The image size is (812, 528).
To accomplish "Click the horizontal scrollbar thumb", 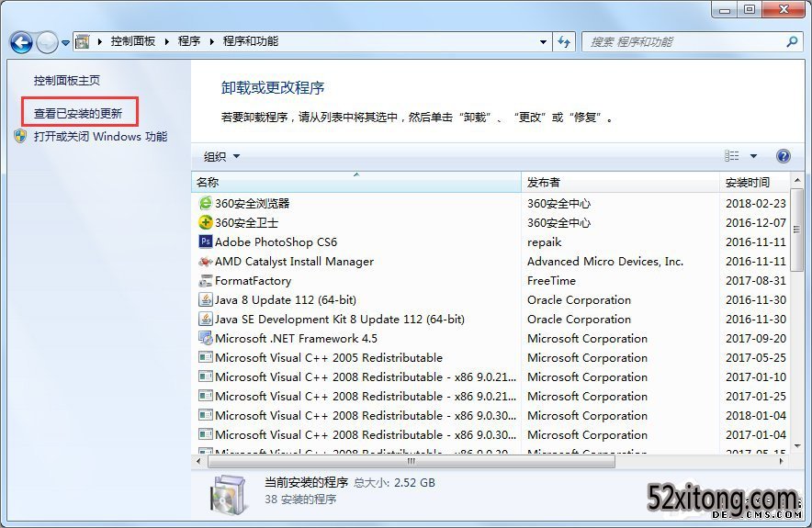I will coord(412,461).
